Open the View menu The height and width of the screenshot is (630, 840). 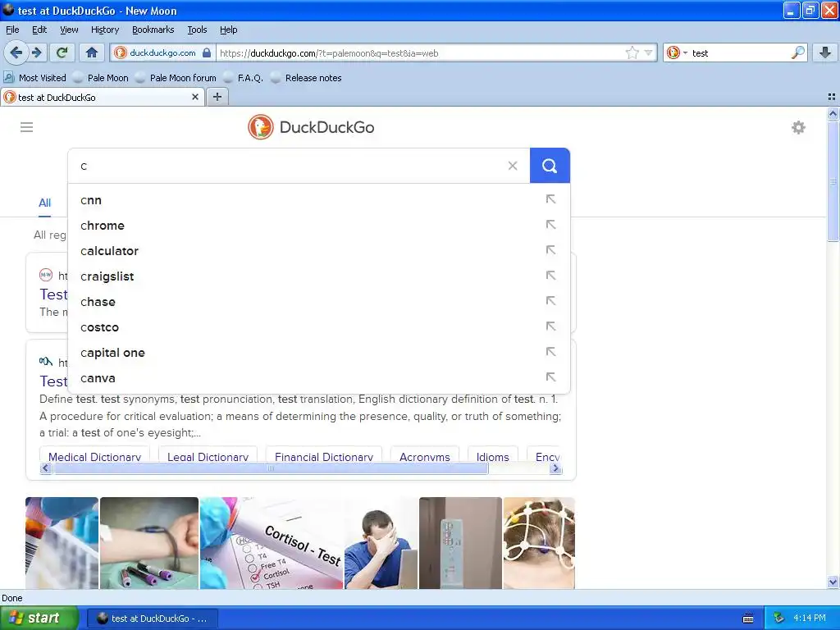69,30
